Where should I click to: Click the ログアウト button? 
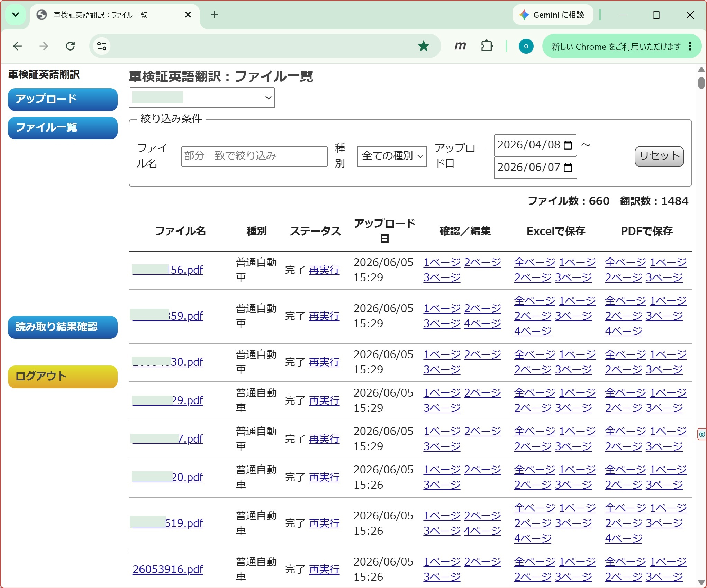pyautogui.click(x=63, y=377)
